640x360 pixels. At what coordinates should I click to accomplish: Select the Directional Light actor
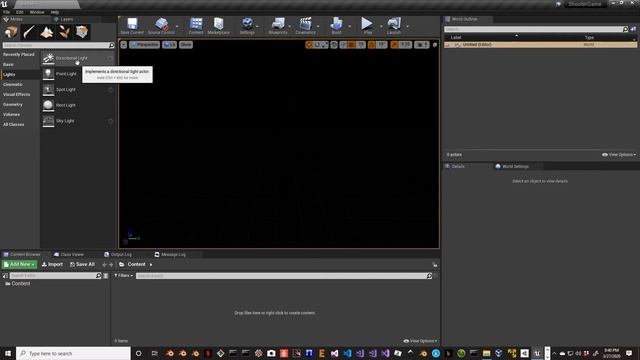78,58
